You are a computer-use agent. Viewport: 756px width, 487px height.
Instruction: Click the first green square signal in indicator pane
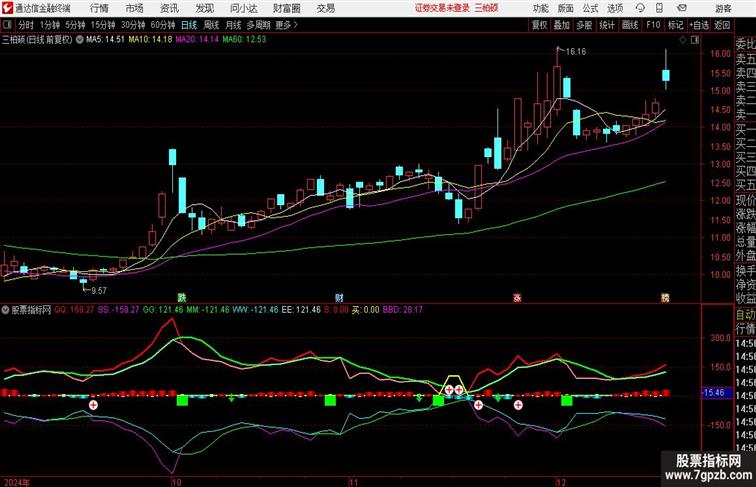[182, 400]
